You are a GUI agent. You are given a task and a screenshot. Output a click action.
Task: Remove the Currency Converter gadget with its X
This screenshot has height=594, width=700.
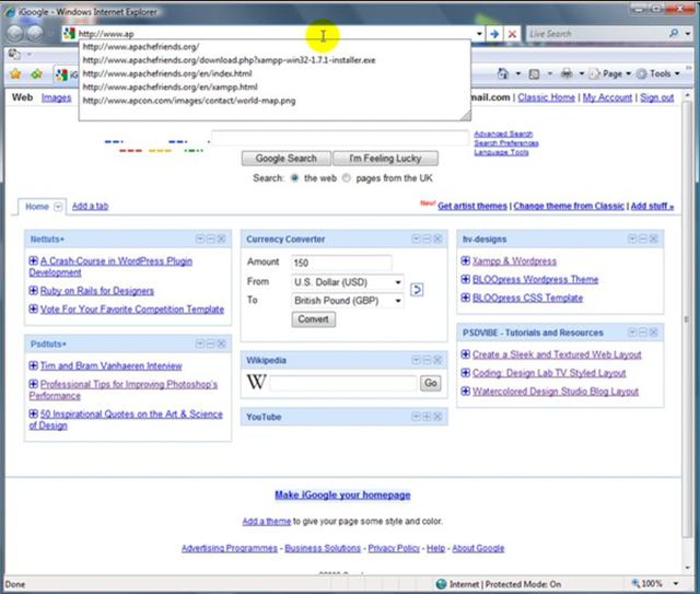(438, 239)
